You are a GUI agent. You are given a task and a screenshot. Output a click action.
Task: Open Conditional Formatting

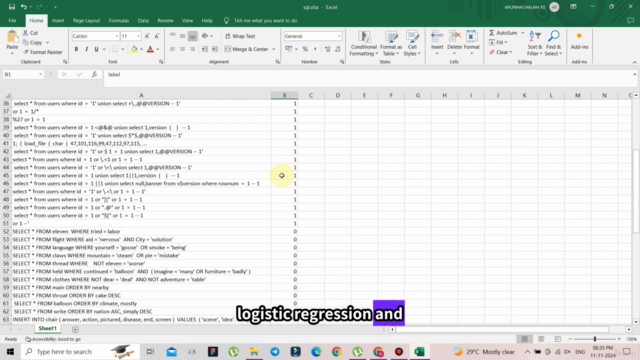pyautogui.click(x=363, y=44)
